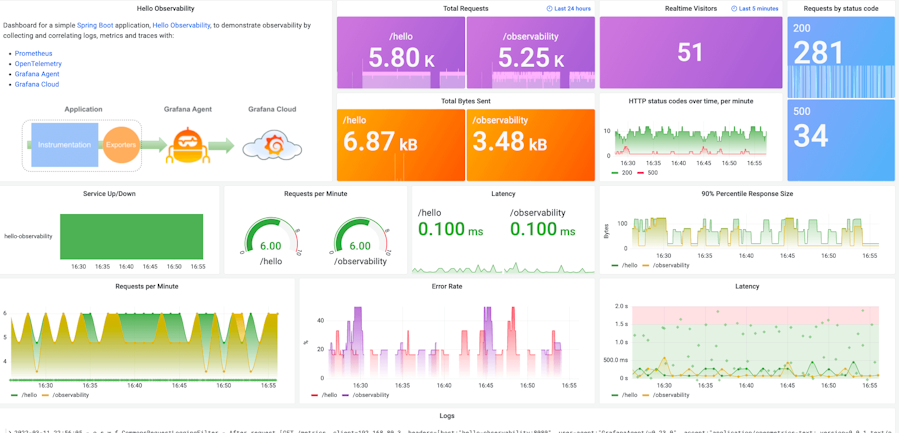Open the Total Bytes Sent panel title menu
The image size is (900, 433).
point(465,101)
